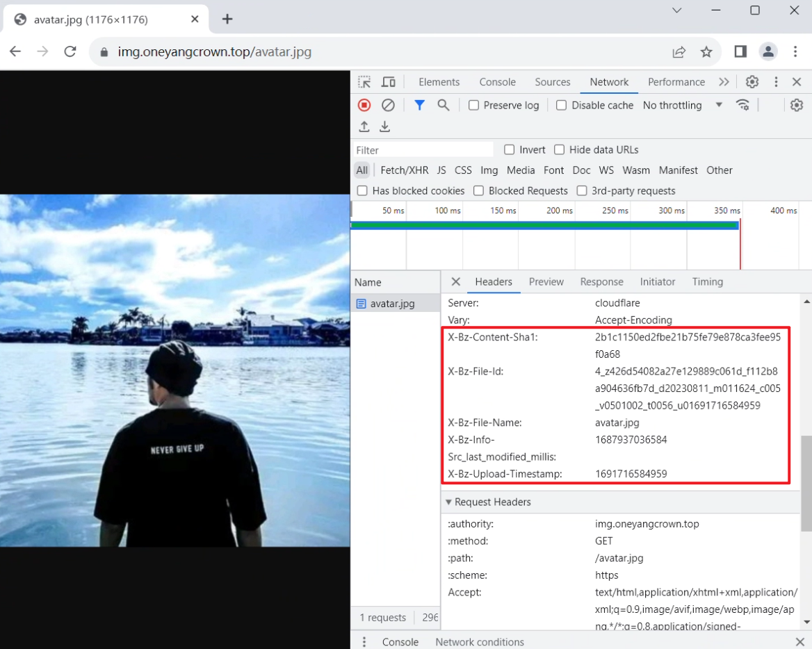
Task: Click the Filter text input field
Action: tap(423, 150)
